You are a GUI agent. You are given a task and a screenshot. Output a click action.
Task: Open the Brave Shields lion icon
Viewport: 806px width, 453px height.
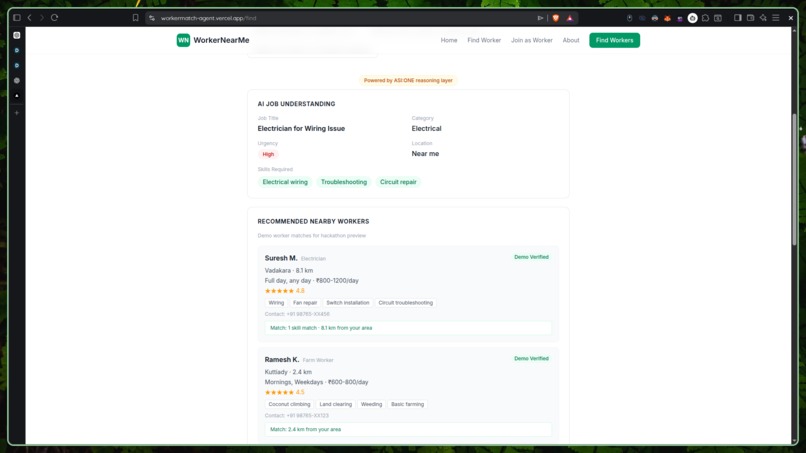(556, 18)
